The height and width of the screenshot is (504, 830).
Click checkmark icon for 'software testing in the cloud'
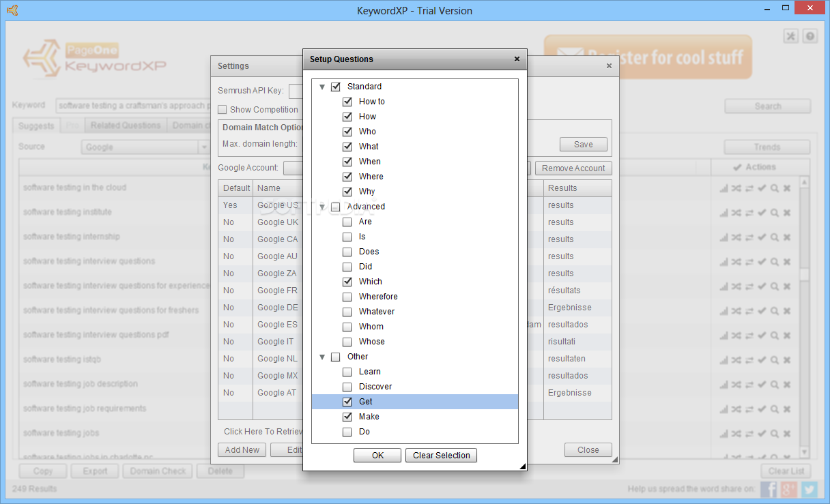point(762,188)
